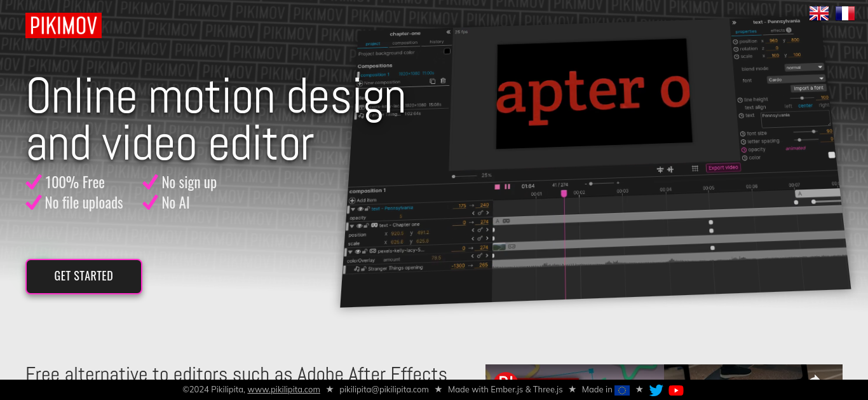Click the delete composition trash icon

coord(443,81)
